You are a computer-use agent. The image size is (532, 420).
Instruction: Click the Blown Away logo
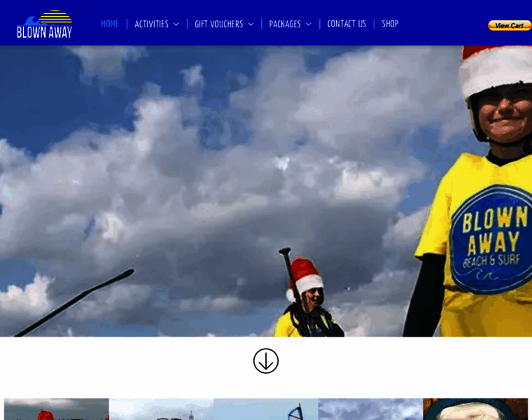(44, 24)
